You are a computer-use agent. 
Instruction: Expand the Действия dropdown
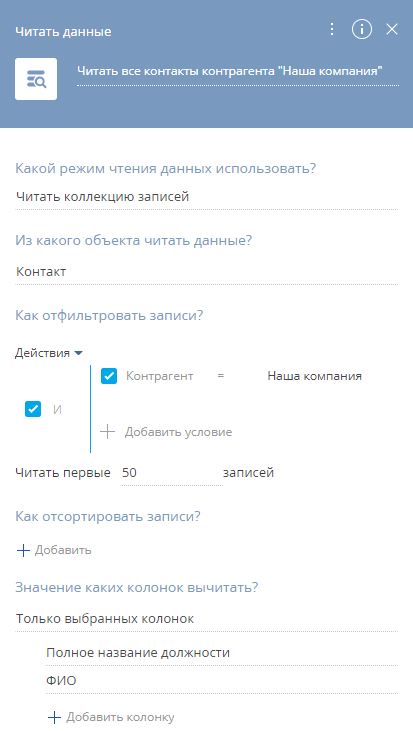tap(49, 353)
